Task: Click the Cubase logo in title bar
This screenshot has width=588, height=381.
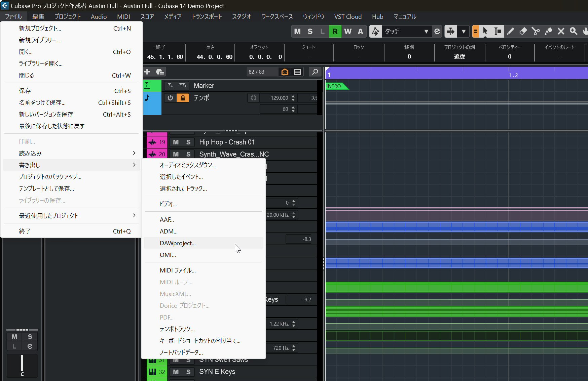Action: 5,6
